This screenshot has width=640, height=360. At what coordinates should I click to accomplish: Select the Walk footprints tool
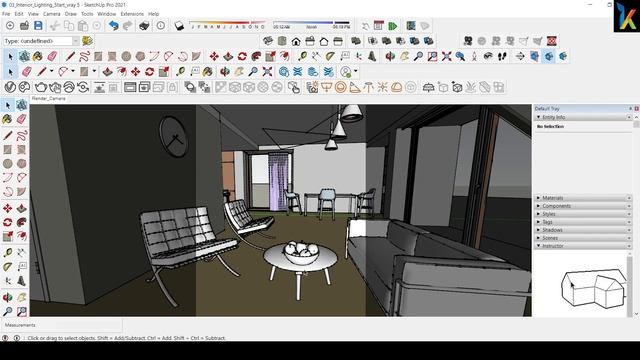click(x=502, y=56)
